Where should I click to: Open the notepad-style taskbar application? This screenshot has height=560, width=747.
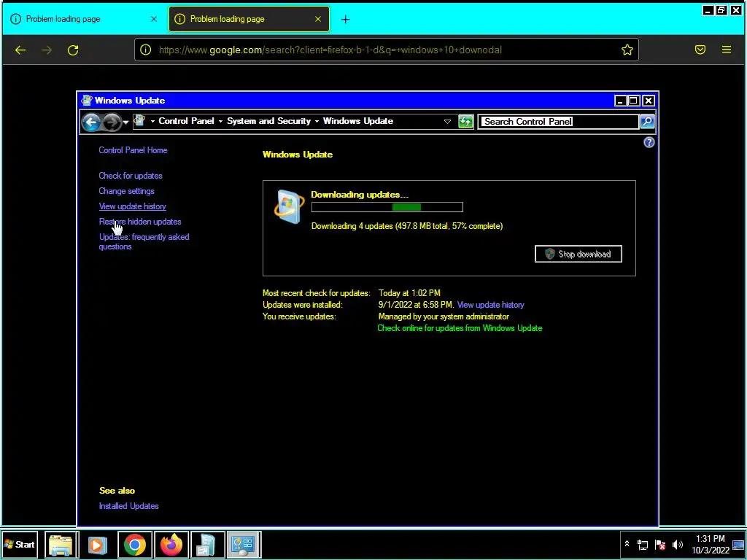pos(207,545)
